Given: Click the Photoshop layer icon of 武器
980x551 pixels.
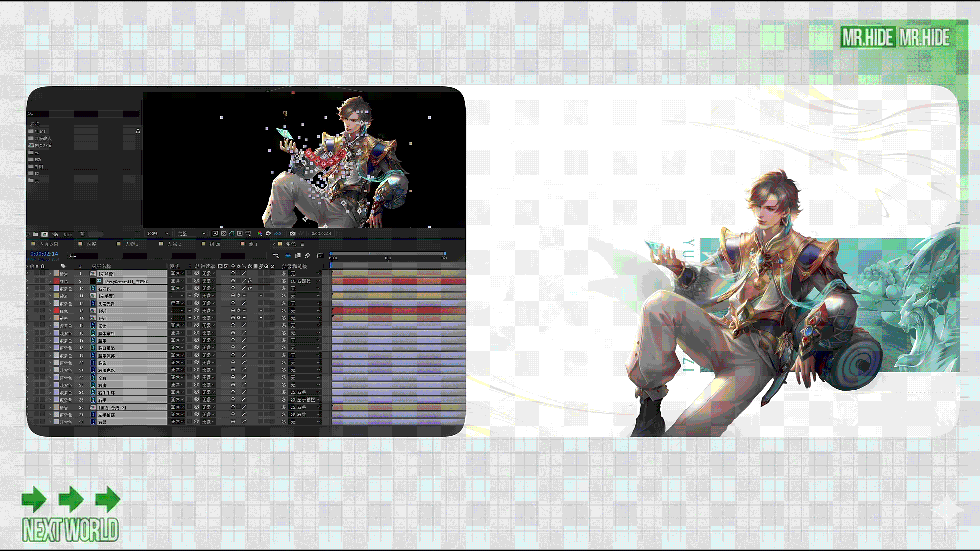Looking at the screenshot, I should pos(93,325).
